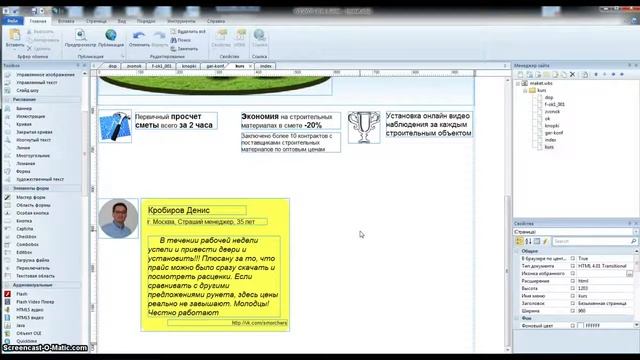Click the Поиск (Find) binoculars icon

click(x=173, y=40)
